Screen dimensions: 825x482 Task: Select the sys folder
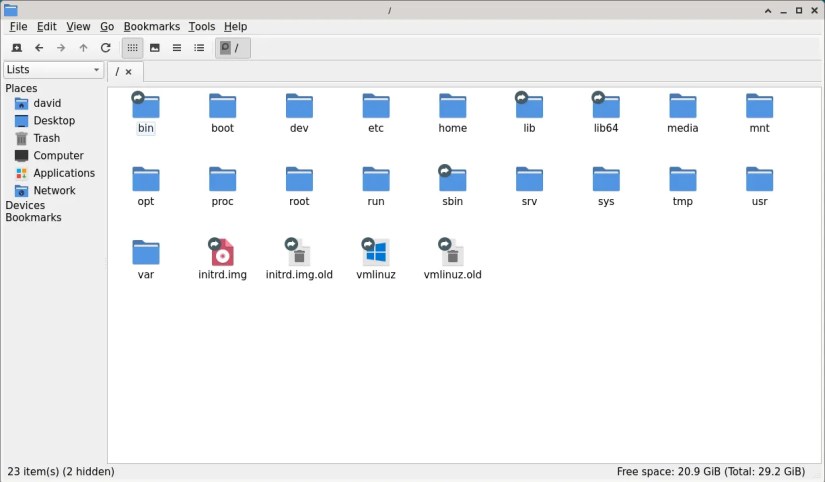pos(606,186)
